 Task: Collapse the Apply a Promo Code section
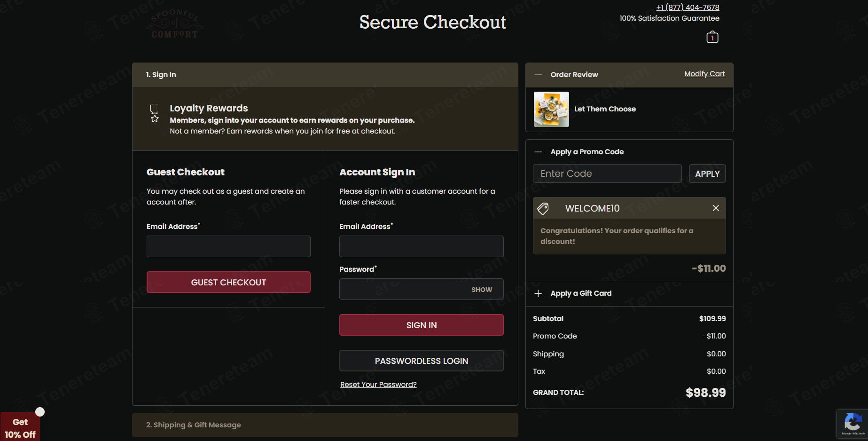[539, 152]
